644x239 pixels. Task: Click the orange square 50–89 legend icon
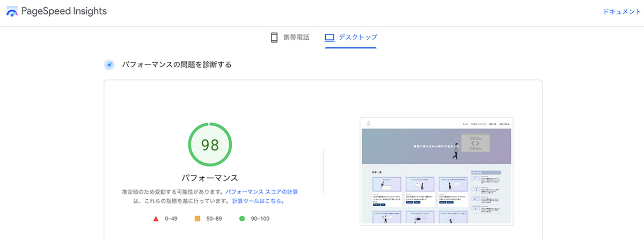(197, 219)
